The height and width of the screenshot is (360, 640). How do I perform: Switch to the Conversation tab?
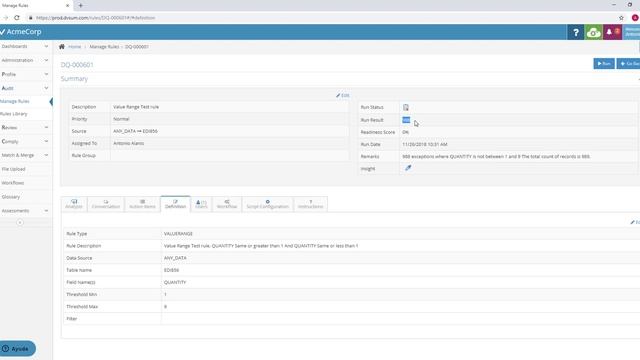tap(106, 204)
